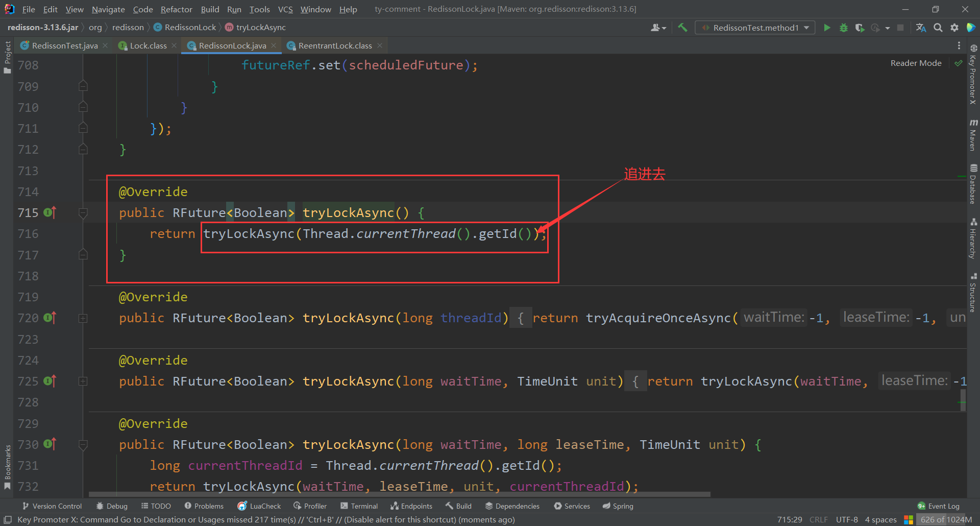
Task: Click the vertical editor scrollbar thumb
Action: pyautogui.click(x=963, y=400)
